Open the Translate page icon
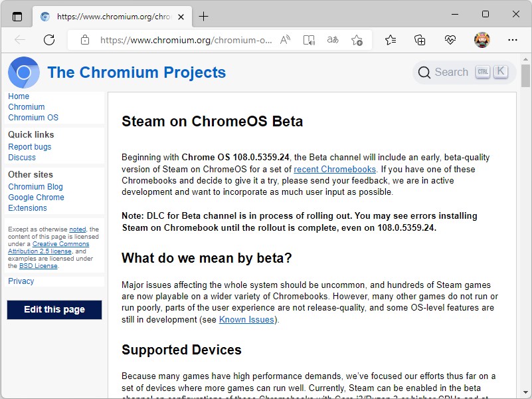532x399 pixels. [x=333, y=40]
